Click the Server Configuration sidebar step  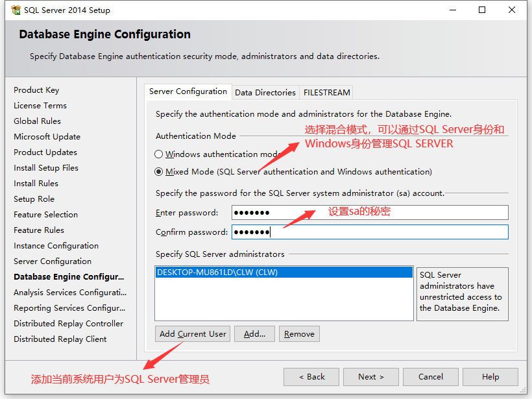pos(53,261)
